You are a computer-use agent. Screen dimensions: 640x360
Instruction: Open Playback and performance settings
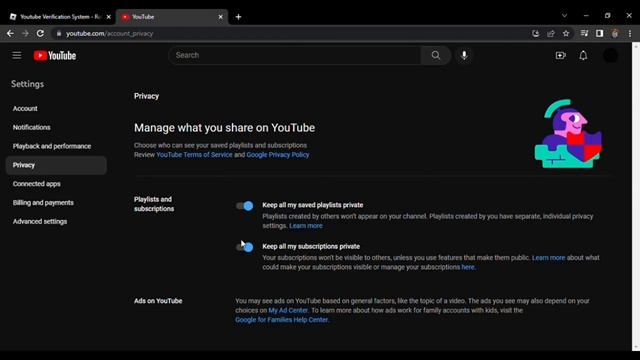pyautogui.click(x=52, y=146)
